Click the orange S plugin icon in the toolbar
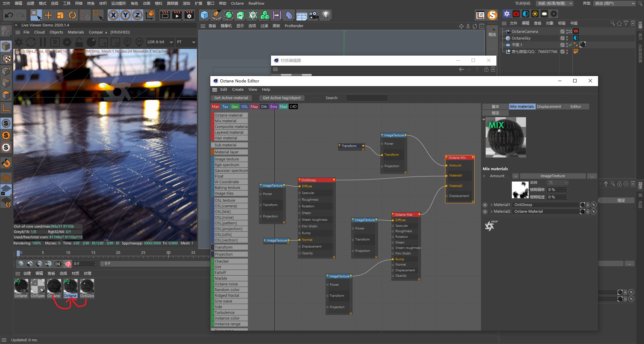 [x=492, y=15]
